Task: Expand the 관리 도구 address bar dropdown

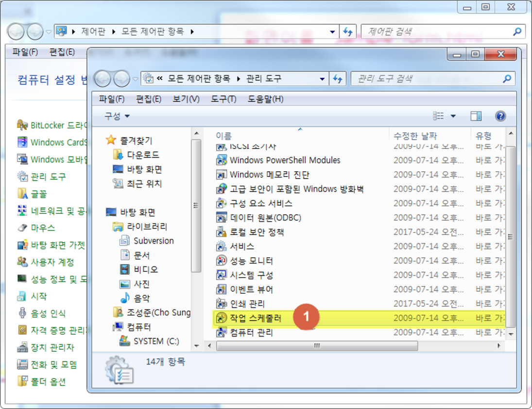Action: [x=322, y=79]
